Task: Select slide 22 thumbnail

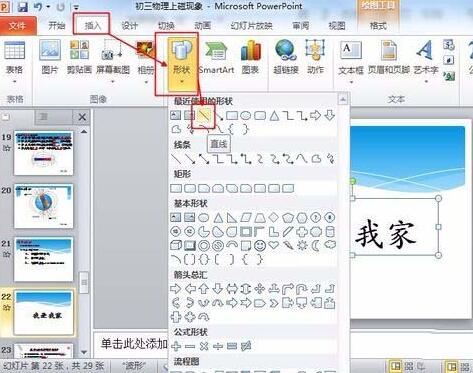Action: tap(43, 312)
